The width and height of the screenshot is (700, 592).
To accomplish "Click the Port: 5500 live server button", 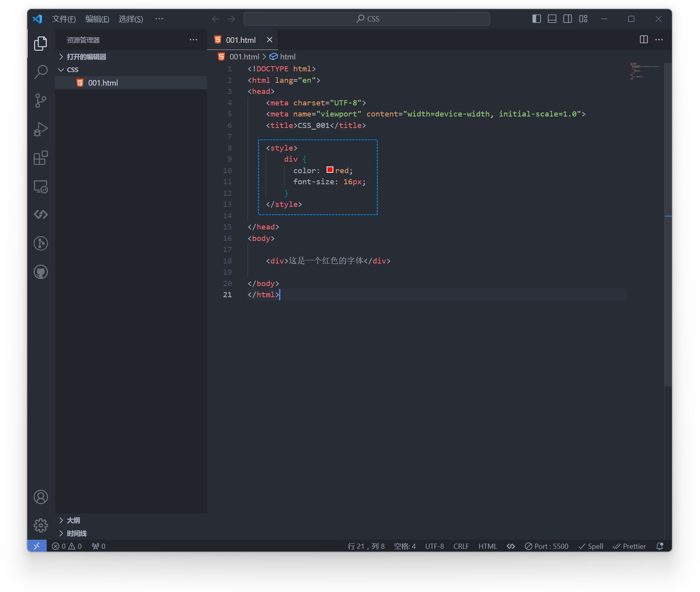I will tap(546, 546).
